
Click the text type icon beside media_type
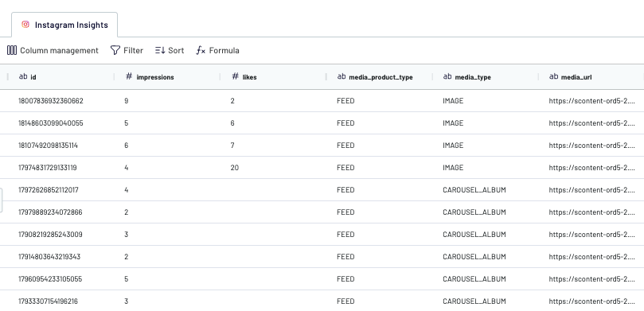447,76
